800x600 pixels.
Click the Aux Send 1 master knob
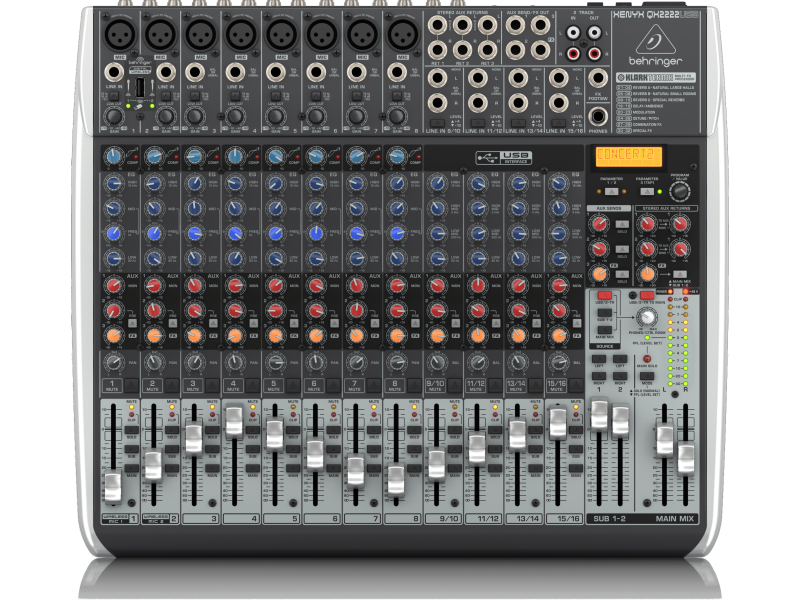599,223
